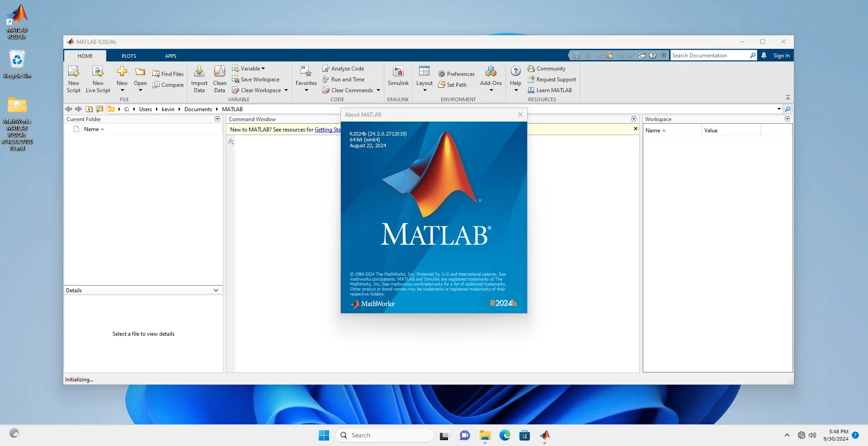Viewport: 868px width, 446px height.
Task: Click Save Workspace
Action: point(256,79)
